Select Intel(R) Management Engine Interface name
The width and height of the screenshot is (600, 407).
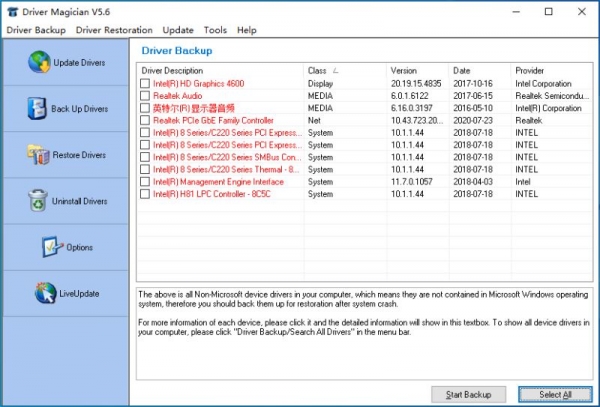click(218, 181)
